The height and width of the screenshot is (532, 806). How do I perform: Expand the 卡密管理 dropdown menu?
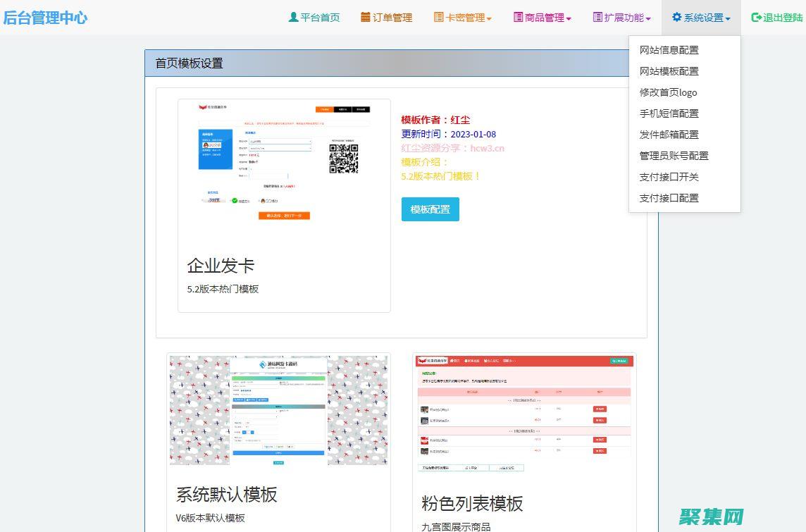point(463,17)
